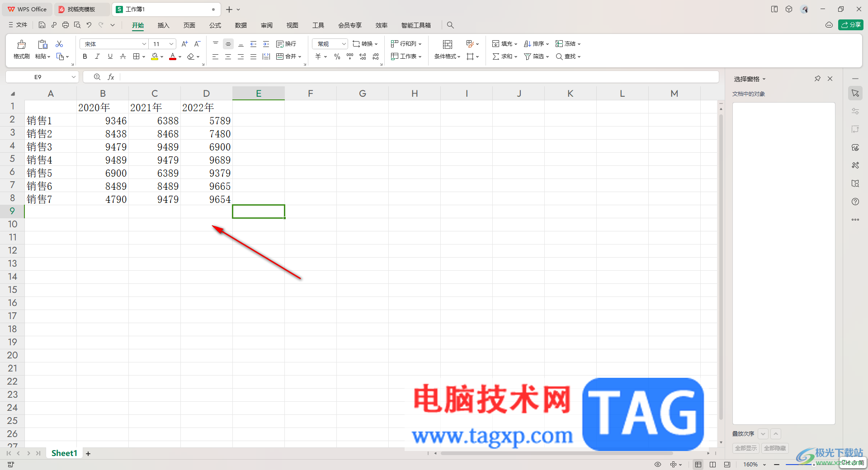
Task: Switch to the 视图 ribbon tab
Action: [292, 25]
